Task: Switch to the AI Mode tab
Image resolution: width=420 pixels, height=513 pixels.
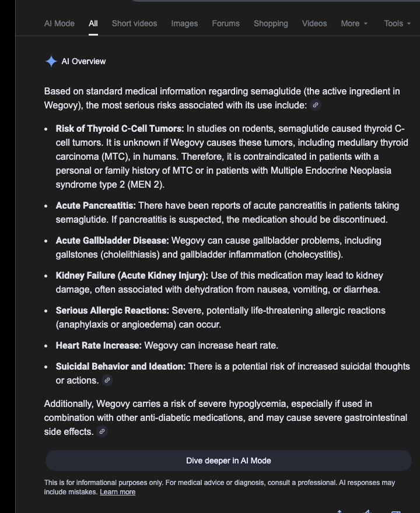Action: [60, 23]
